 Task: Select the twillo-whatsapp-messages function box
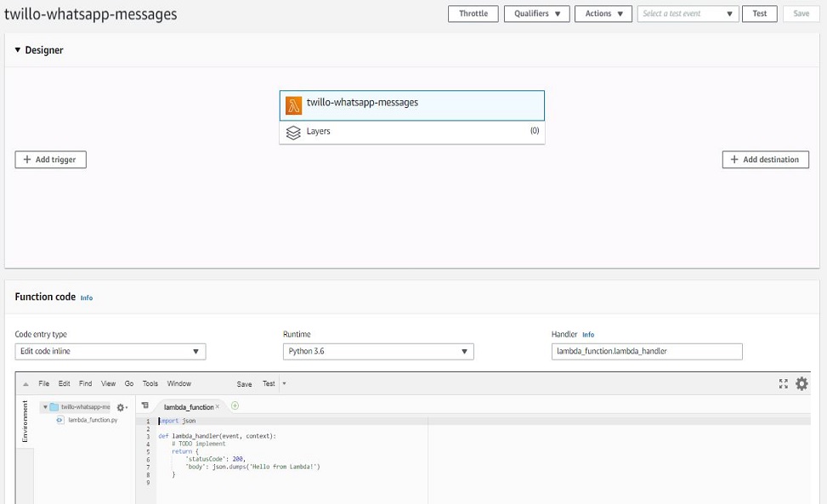point(412,105)
